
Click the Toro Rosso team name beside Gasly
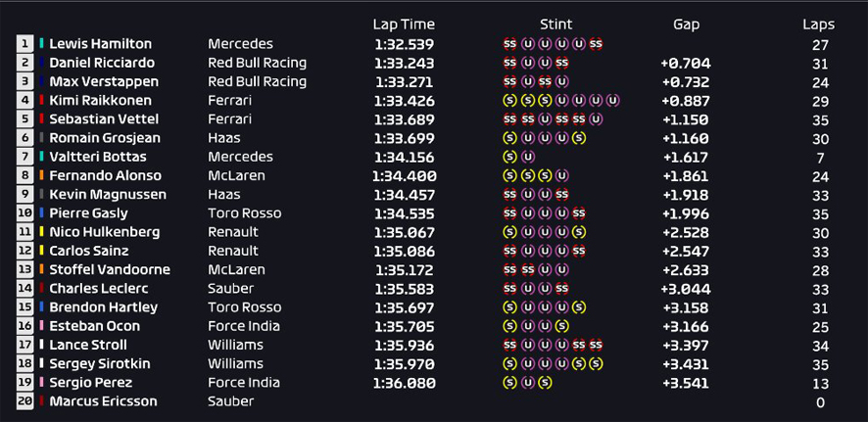tap(245, 213)
